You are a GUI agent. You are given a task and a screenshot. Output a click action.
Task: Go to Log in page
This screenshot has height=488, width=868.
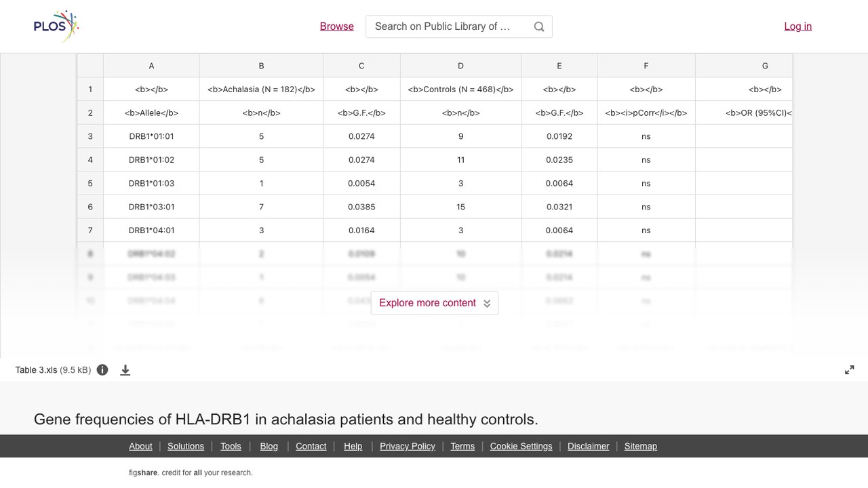pyautogui.click(x=798, y=26)
